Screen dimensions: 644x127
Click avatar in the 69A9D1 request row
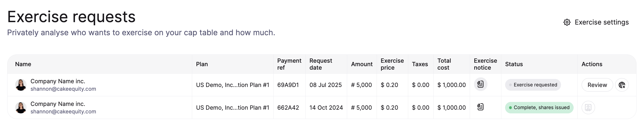(21, 85)
